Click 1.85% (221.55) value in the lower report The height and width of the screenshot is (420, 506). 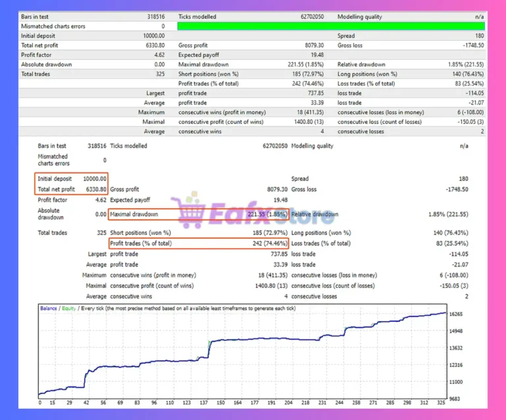point(448,214)
